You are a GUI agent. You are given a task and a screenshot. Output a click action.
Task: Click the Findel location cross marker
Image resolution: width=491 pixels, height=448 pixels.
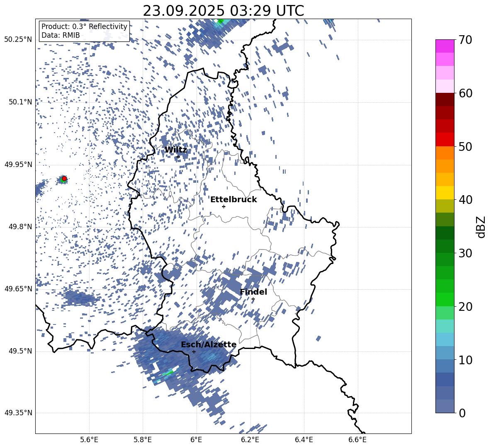(x=253, y=299)
